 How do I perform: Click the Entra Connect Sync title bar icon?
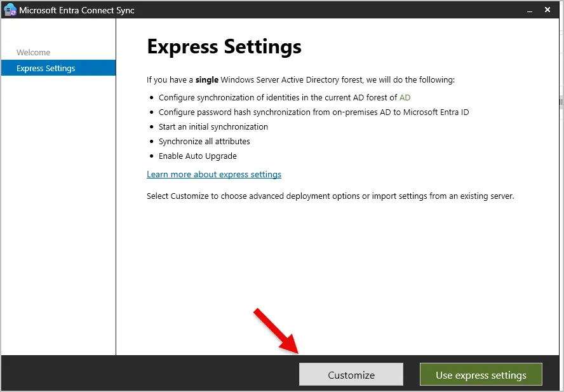coord(10,10)
